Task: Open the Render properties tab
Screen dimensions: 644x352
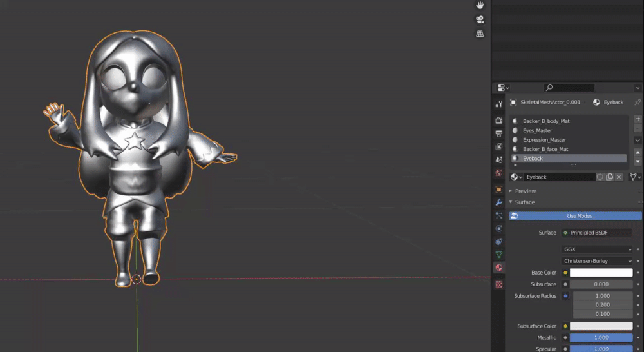Action: pos(498,121)
